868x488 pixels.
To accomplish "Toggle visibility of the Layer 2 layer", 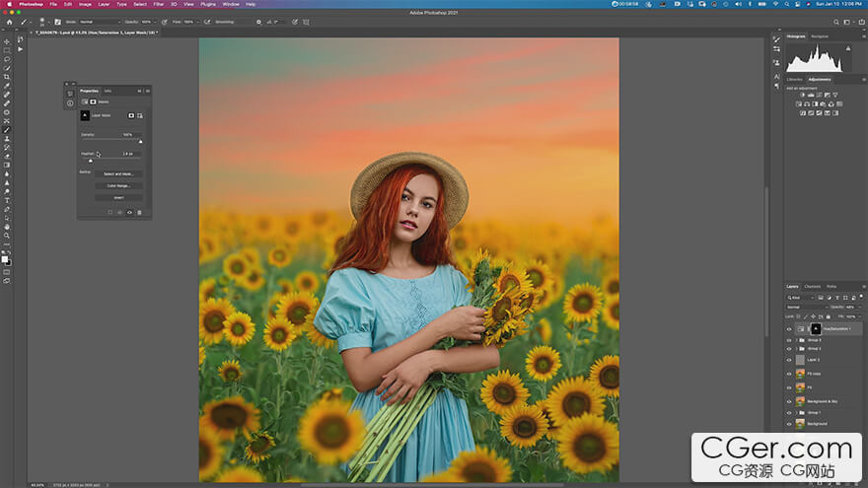I will [789, 360].
